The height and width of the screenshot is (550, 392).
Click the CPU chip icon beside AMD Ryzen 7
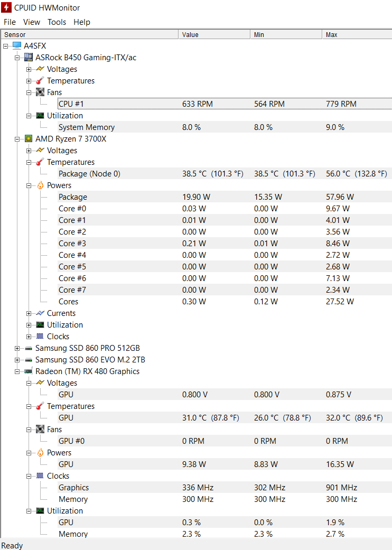[x=29, y=138]
